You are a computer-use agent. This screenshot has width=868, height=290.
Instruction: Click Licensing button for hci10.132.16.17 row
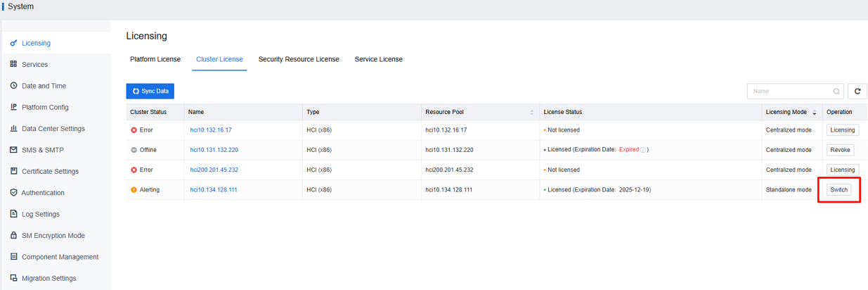point(843,130)
